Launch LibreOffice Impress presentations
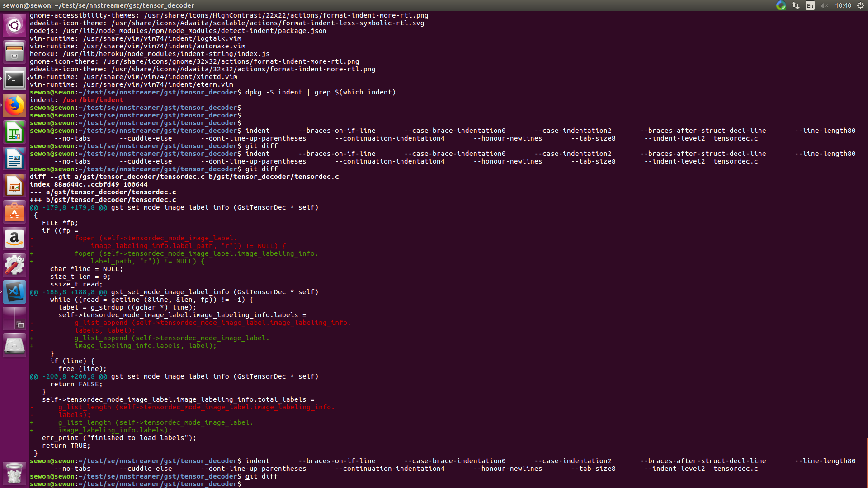868x488 pixels. tap(14, 186)
